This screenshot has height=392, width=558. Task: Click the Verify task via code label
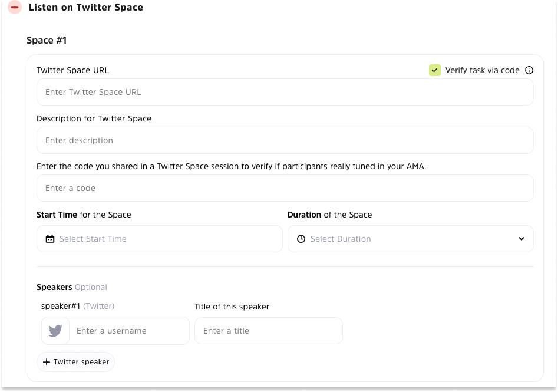tap(482, 70)
